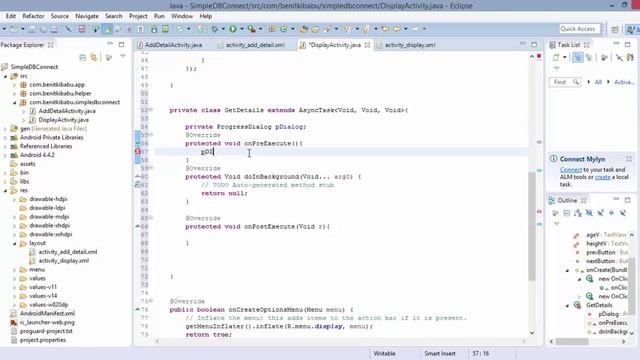Open New Task dropdown arrow in Task List

564,58
